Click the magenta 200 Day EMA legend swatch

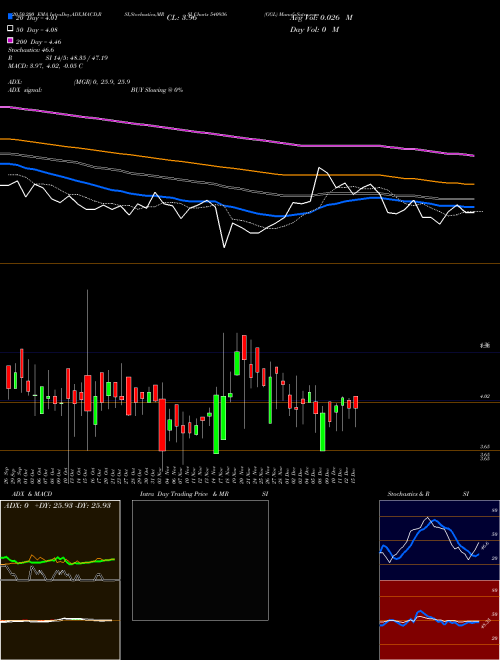click(11, 40)
